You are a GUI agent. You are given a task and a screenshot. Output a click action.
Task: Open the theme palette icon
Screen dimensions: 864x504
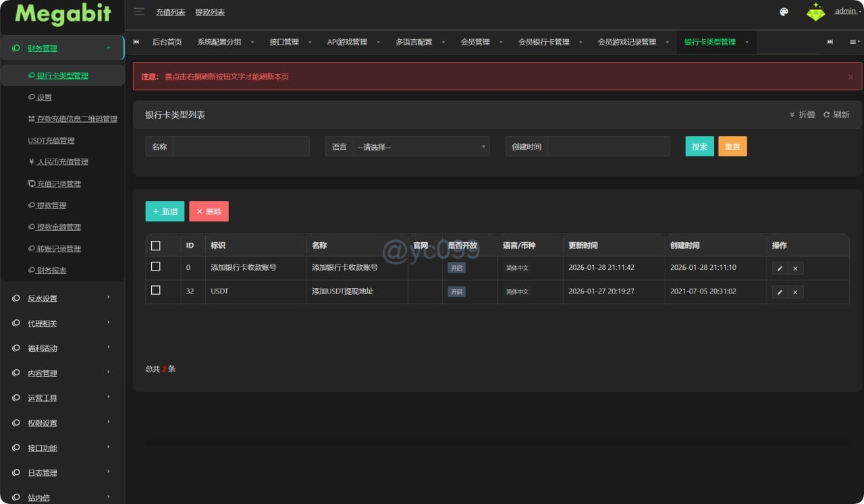784,11
